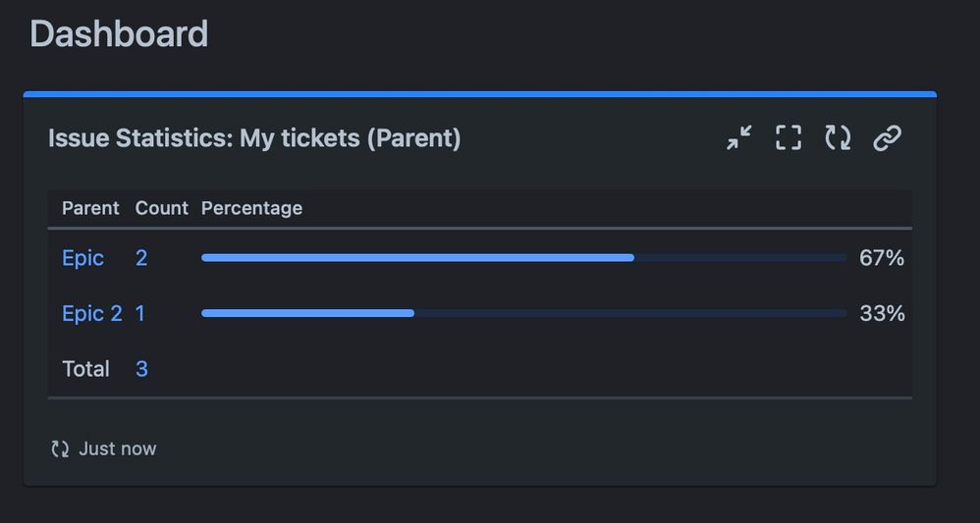Screen dimensions: 980x523
Task: Click the Epic 2 33% progress bar
Action: [307, 313]
